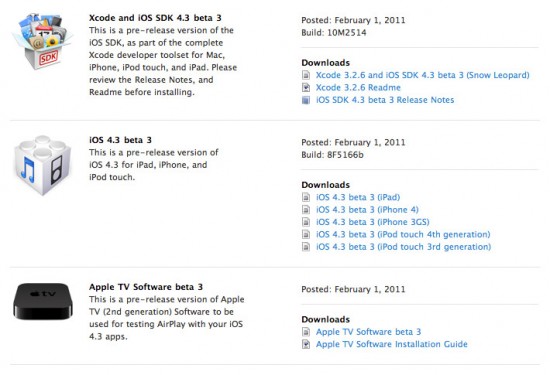This screenshot has height=375, width=550.
Task: Open iOS SDK 4.3 beta 3 Release Notes
Action: pos(385,100)
